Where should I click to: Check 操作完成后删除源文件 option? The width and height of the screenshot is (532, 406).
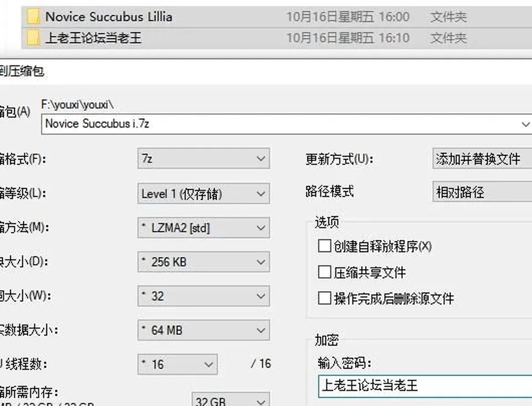point(324,298)
